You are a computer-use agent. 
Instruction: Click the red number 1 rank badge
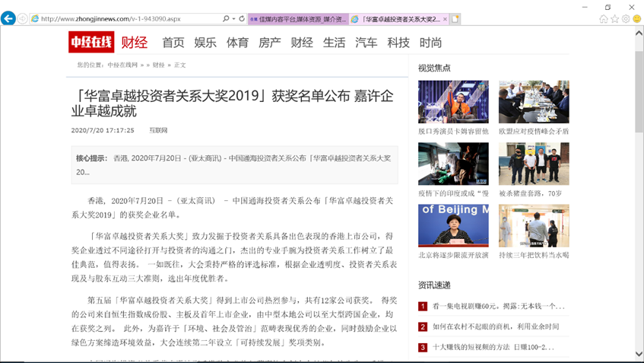(423, 306)
